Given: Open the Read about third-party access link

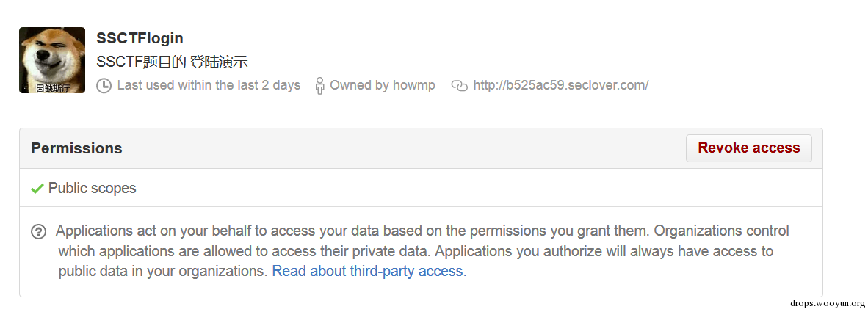Looking at the screenshot, I should click(x=369, y=271).
